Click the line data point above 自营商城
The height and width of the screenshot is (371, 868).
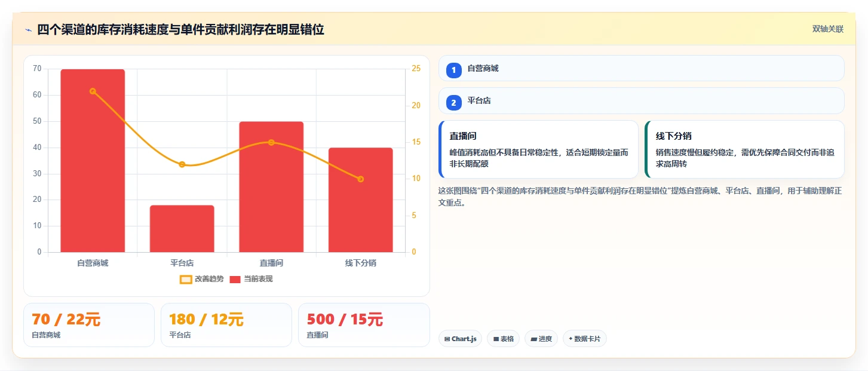click(93, 91)
